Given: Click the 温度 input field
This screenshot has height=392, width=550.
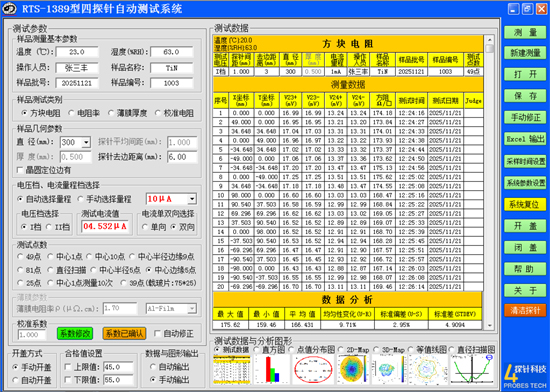Looking at the screenshot, I should [77, 52].
